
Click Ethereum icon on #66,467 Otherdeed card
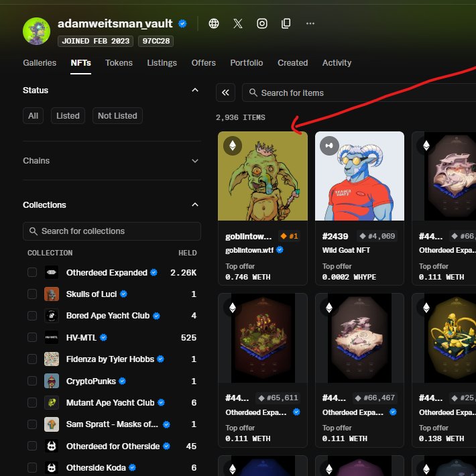pyautogui.click(x=329, y=308)
